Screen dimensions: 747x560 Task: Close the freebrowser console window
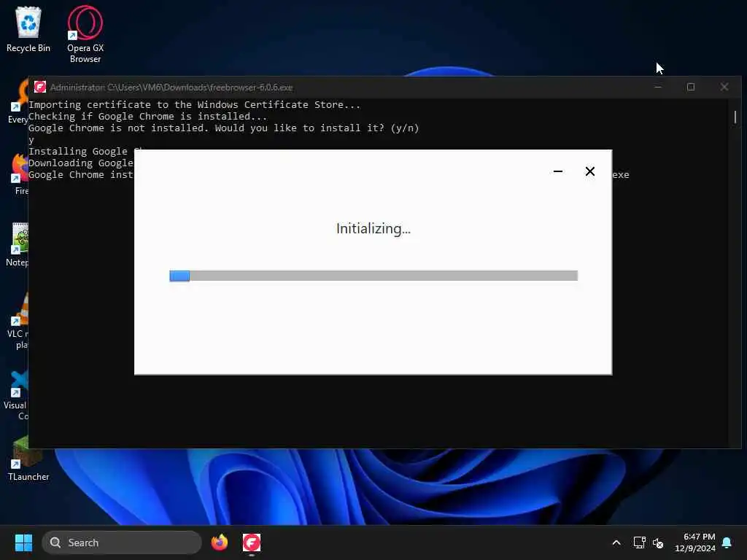[x=724, y=87]
